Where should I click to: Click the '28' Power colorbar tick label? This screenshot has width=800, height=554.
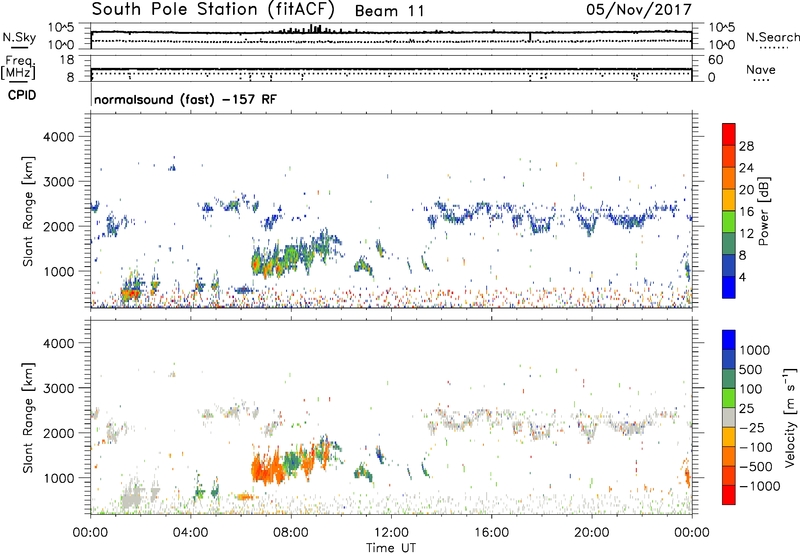click(746, 146)
